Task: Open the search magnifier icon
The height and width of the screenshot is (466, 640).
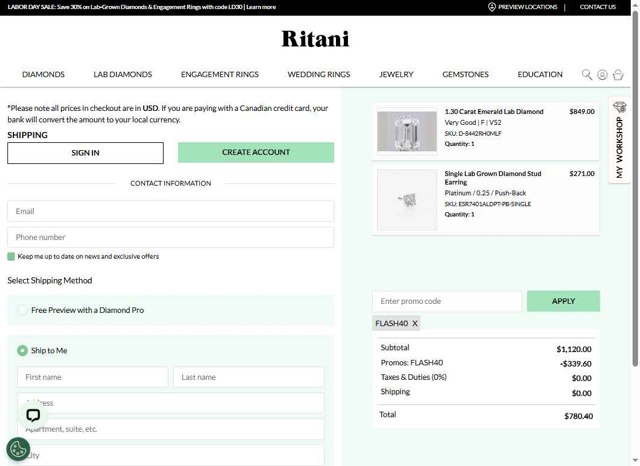Action: point(587,75)
